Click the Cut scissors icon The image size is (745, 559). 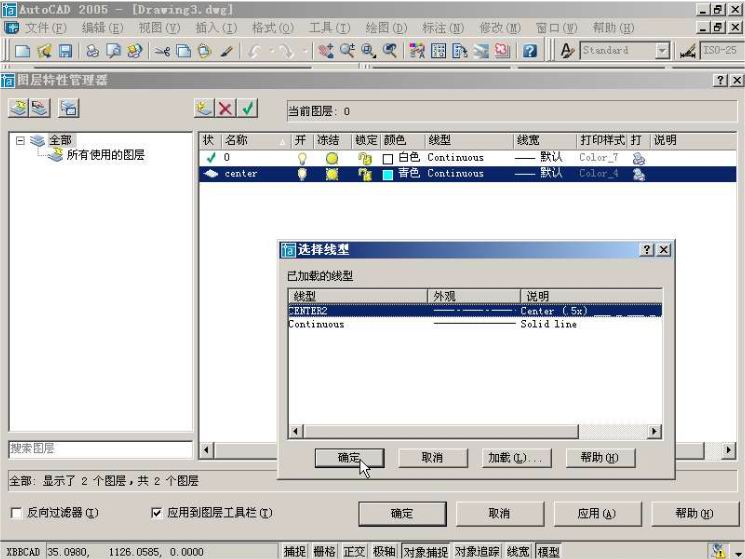coord(162,50)
